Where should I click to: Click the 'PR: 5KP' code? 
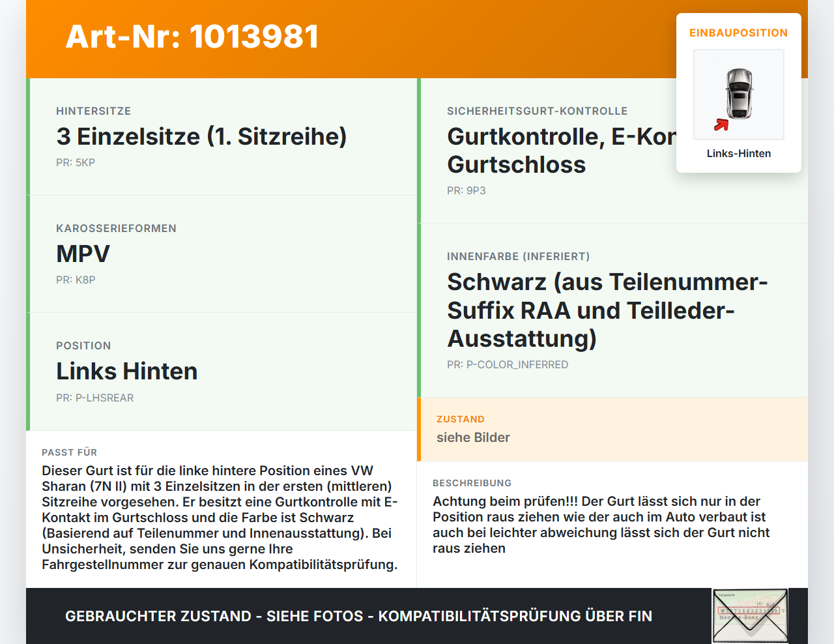[76, 162]
